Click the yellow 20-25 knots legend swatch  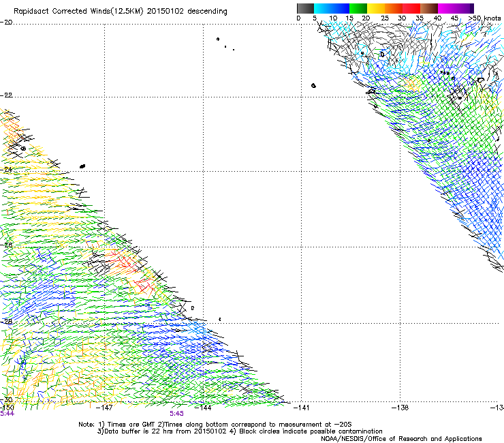pos(376,8)
